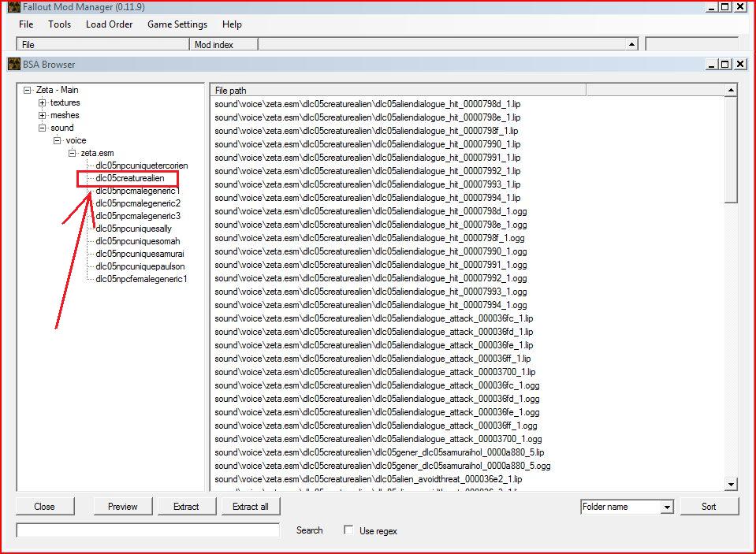Viewport: 756px width, 554px height.
Task: Select the dlc05npcuniquepaulson folder
Action: click(140, 266)
